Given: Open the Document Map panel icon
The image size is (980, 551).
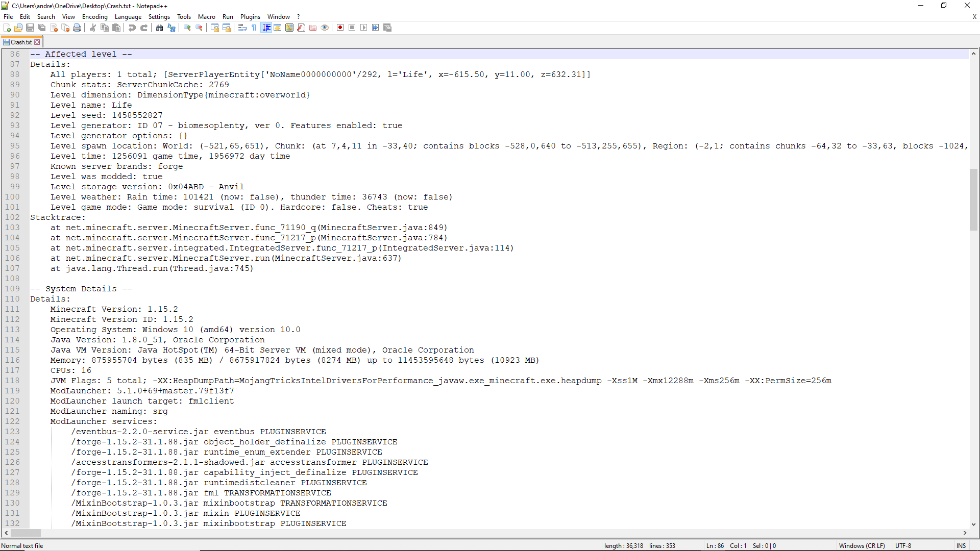Looking at the screenshot, I should pyautogui.click(x=289, y=28).
